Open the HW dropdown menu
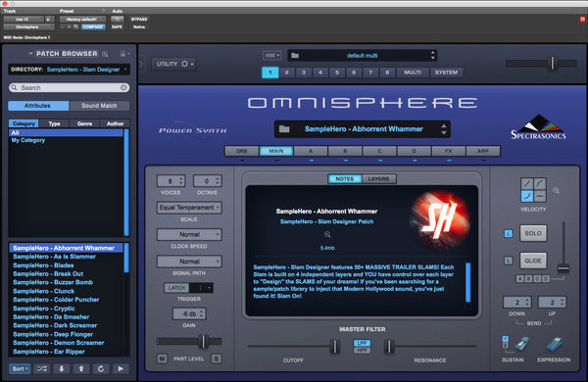Screen dimensions: 588x382 [x=271, y=56]
